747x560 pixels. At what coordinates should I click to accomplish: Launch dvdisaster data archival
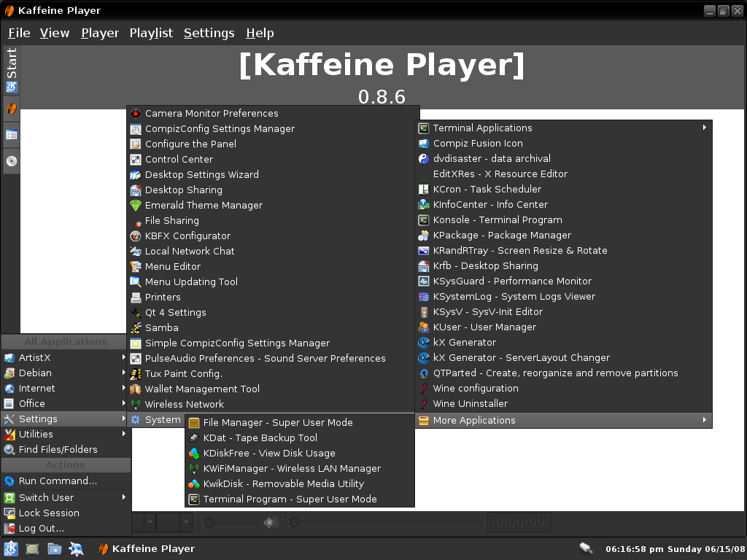pos(564,158)
